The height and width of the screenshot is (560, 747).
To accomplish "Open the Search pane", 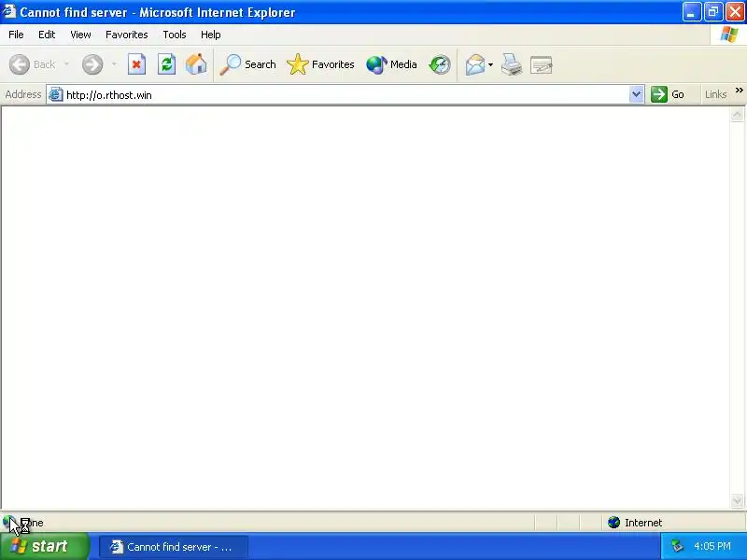I will click(x=247, y=64).
